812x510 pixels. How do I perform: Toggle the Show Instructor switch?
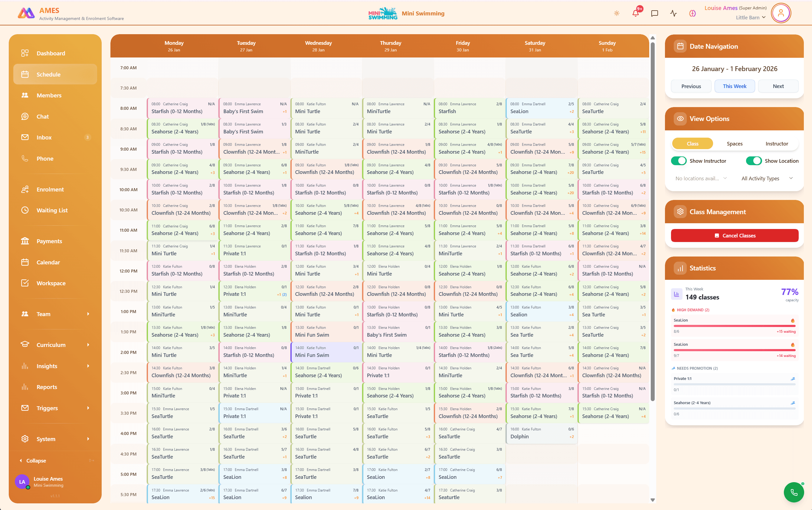point(679,161)
